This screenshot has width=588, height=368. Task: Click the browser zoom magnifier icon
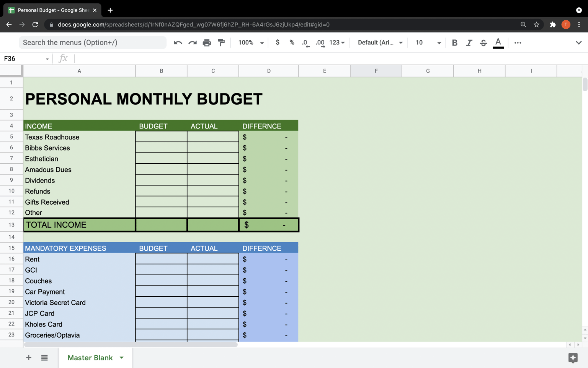[x=523, y=25]
